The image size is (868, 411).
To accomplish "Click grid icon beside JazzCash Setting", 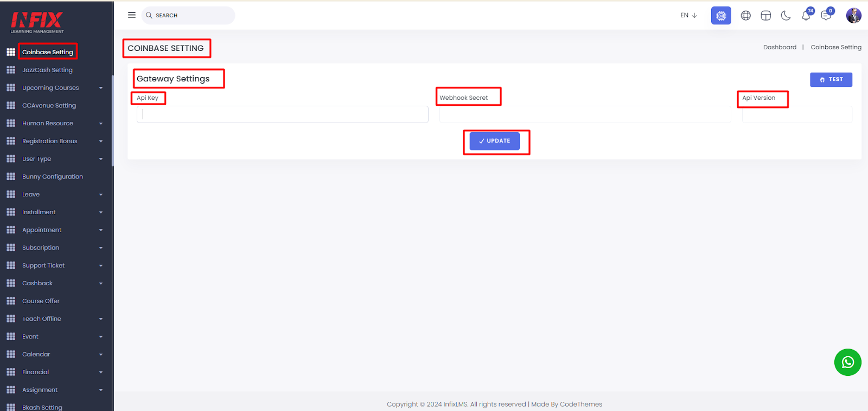I will 11,70.
